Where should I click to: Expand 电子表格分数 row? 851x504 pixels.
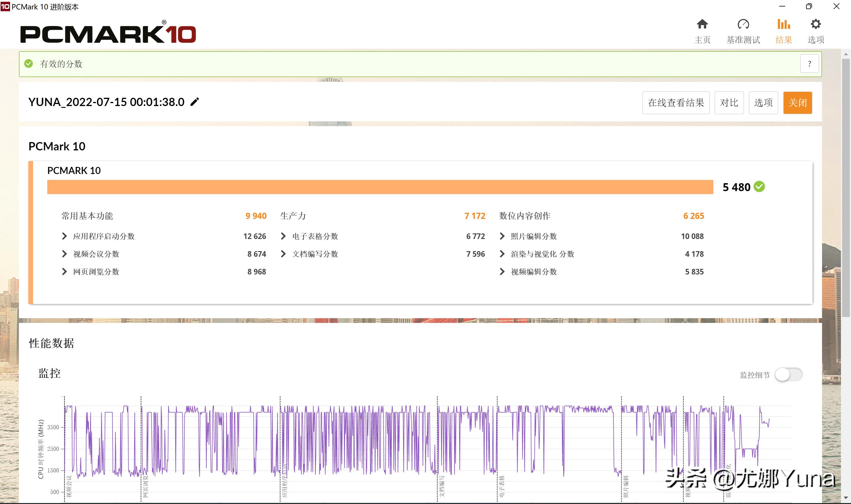(284, 236)
